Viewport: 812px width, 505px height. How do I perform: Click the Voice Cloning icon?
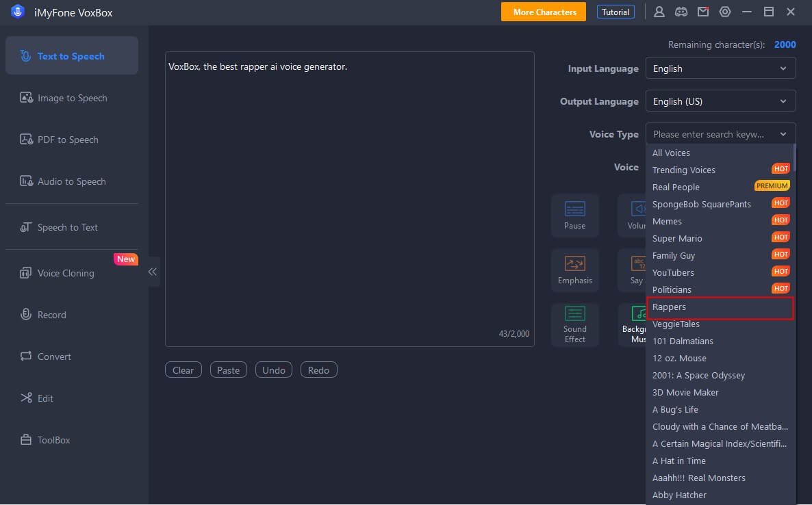pyautogui.click(x=26, y=272)
